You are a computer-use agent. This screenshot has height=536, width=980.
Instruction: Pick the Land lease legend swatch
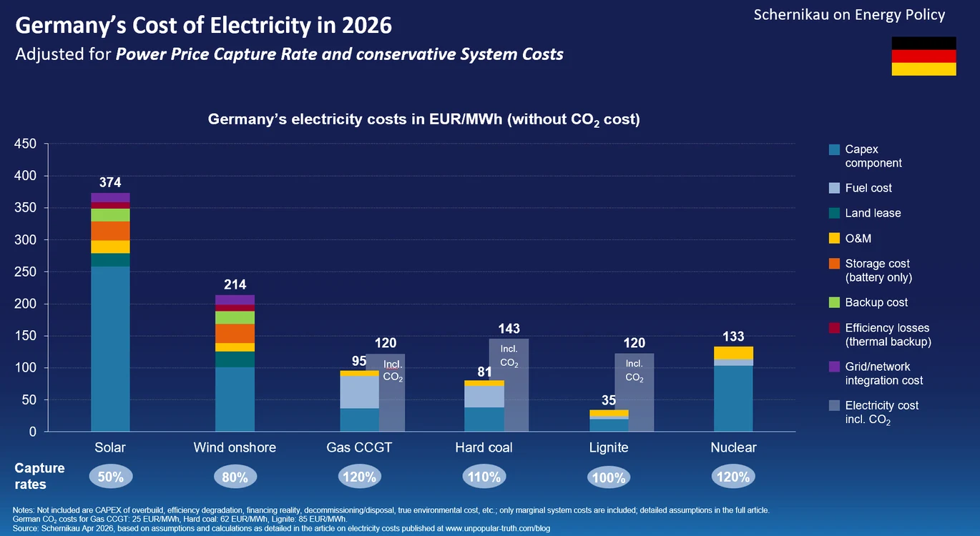pyautogui.click(x=833, y=213)
